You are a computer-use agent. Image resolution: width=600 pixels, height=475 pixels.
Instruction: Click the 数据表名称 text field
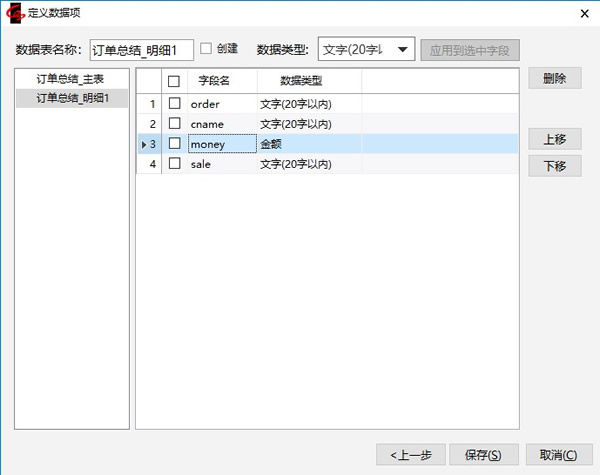click(141, 50)
